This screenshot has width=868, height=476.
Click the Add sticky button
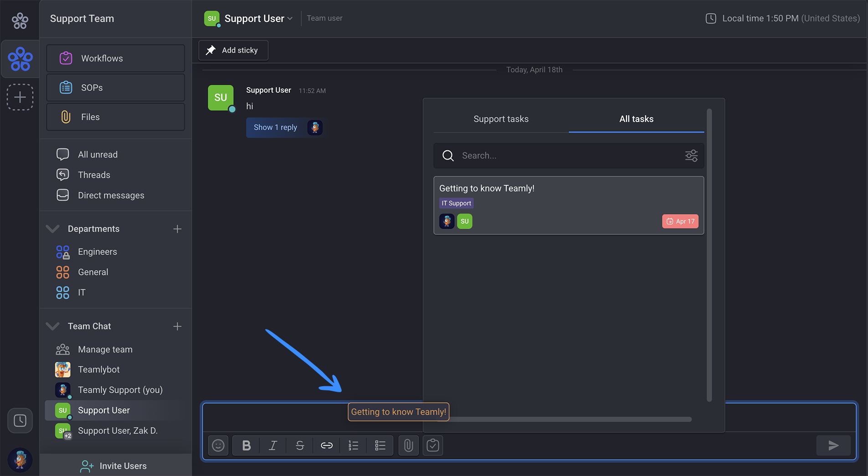233,50
